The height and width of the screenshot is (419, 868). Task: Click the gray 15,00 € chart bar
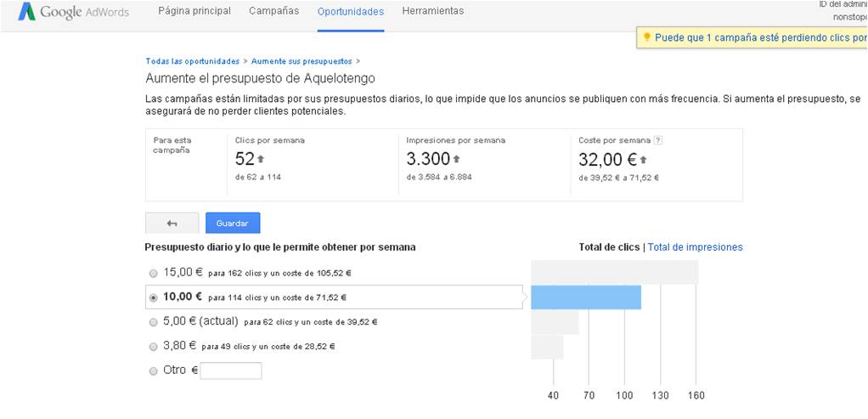(614, 272)
